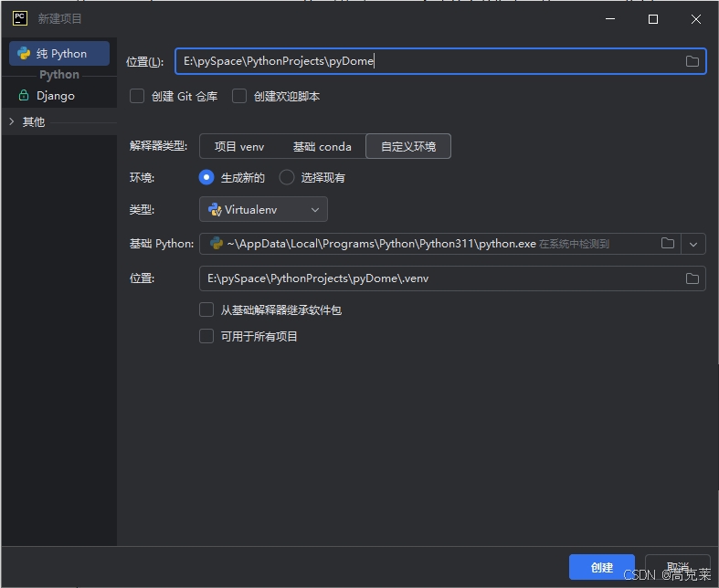This screenshot has width=719, height=588.
Task: Click Virtualenv Python icon in type dropdown
Action: (215, 209)
